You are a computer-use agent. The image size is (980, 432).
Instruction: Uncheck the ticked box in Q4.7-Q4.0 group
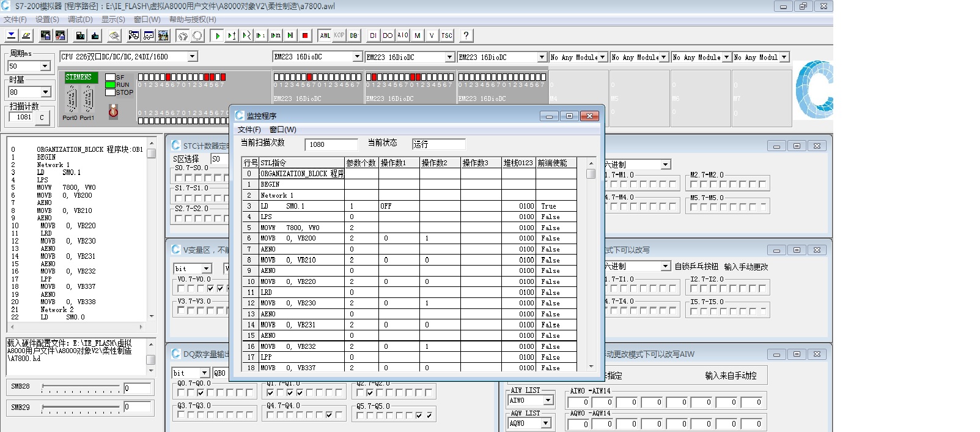(330, 415)
